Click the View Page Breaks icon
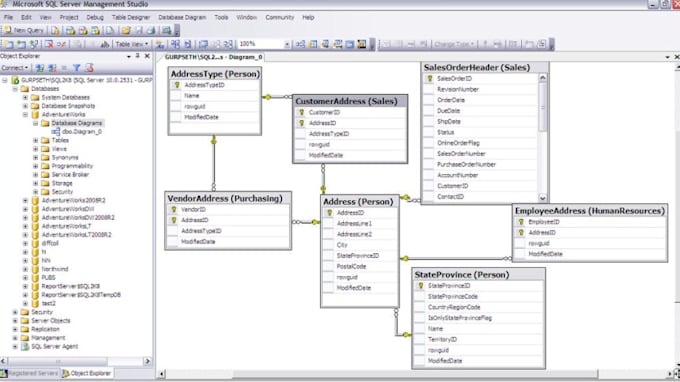Viewport: 680px width, 382px height. point(175,44)
